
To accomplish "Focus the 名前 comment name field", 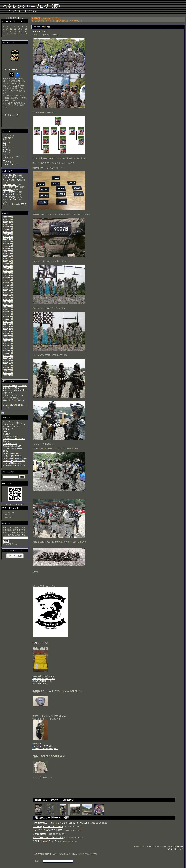I will [x=58, y=861].
